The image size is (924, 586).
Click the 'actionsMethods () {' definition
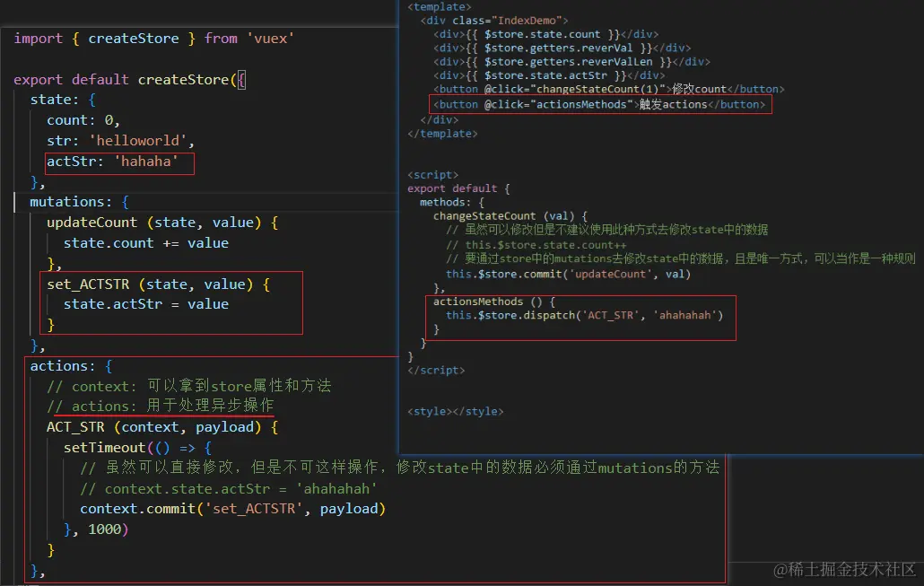(x=493, y=302)
